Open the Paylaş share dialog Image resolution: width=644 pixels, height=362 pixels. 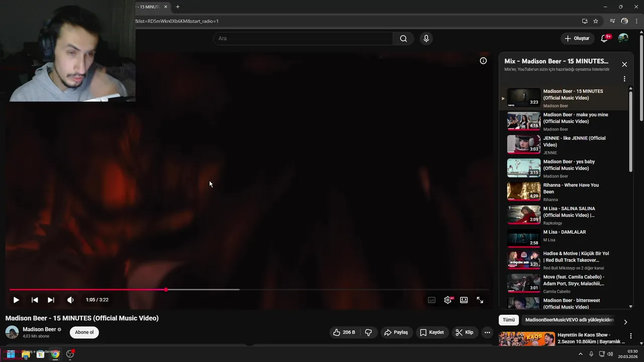click(x=396, y=332)
